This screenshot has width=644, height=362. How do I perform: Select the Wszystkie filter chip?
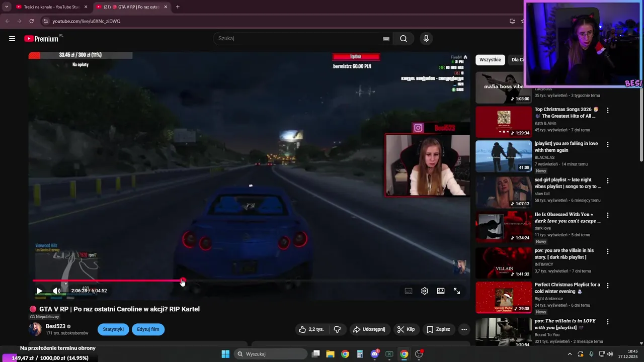490,60
